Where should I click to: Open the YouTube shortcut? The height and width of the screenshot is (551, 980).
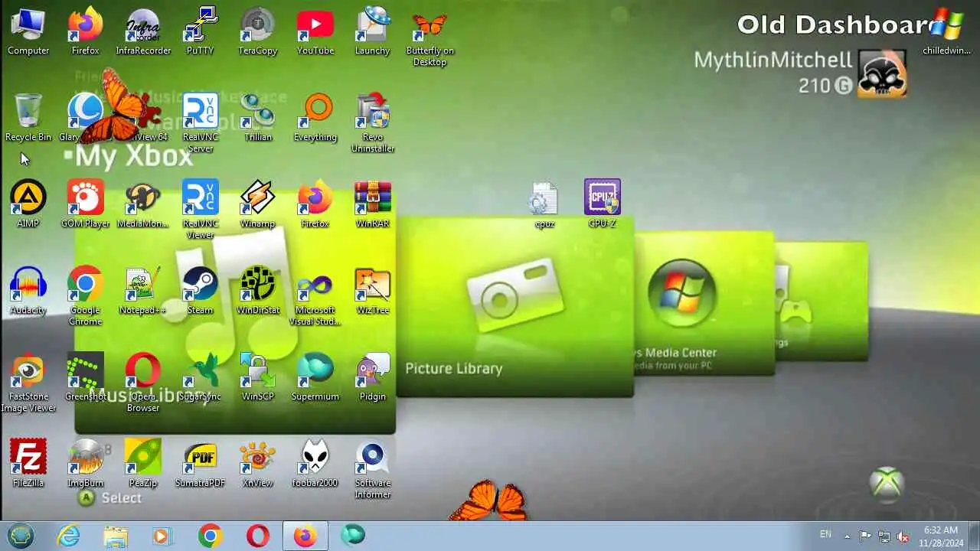pyautogui.click(x=315, y=31)
